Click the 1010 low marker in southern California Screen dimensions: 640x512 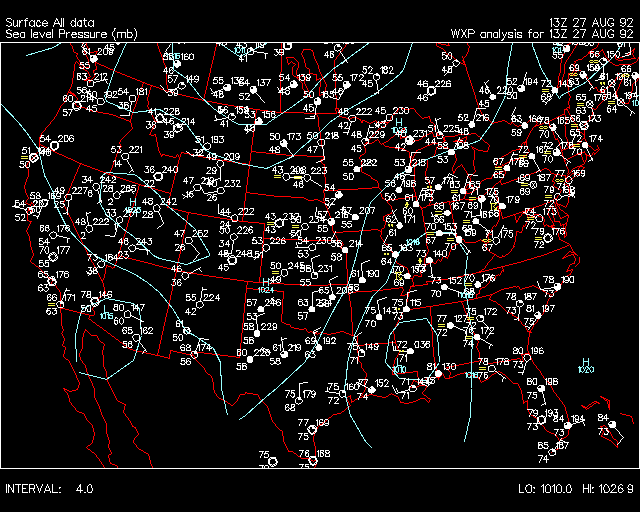pos(106,316)
